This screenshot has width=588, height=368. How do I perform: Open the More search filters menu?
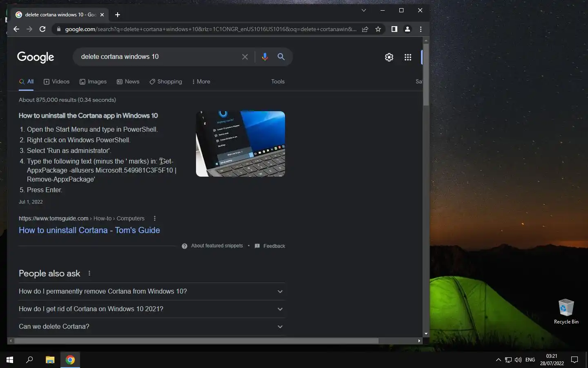click(201, 82)
